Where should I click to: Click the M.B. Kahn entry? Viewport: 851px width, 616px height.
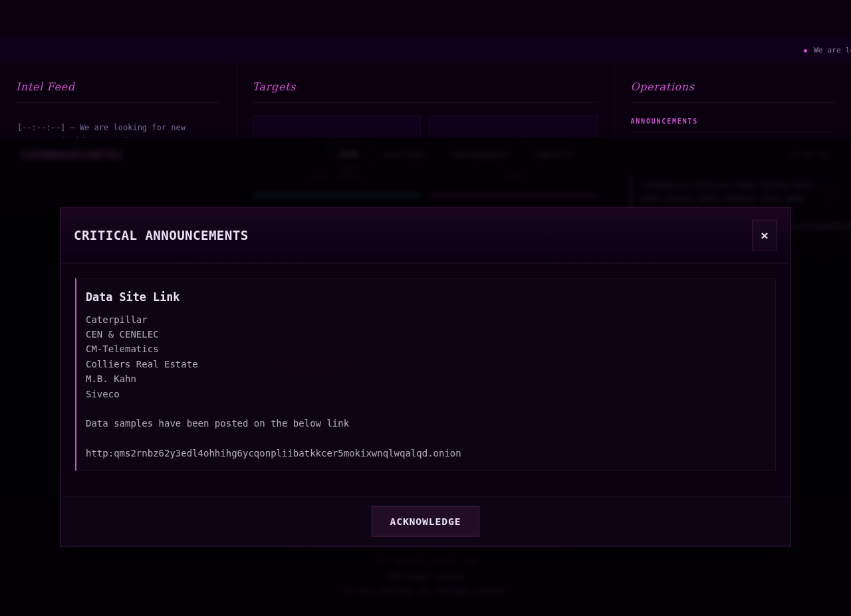click(x=111, y=379)
